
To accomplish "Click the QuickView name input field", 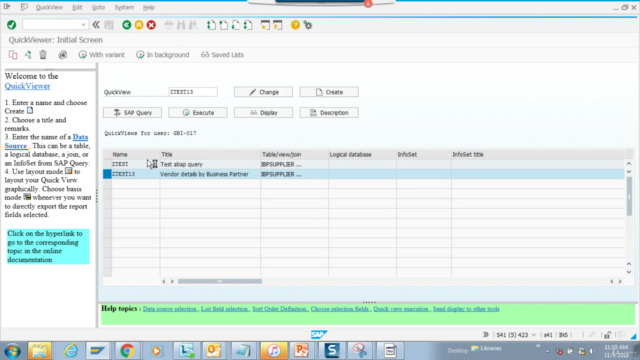I will coord(193,92).
